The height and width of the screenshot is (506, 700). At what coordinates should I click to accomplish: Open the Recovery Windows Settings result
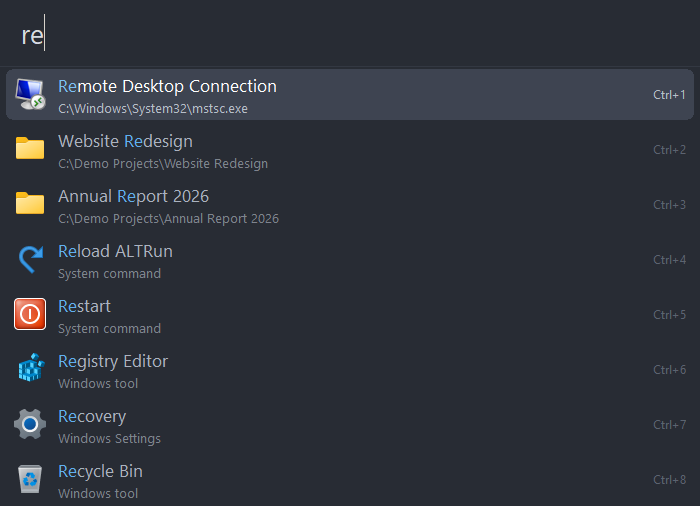point(350,424)
